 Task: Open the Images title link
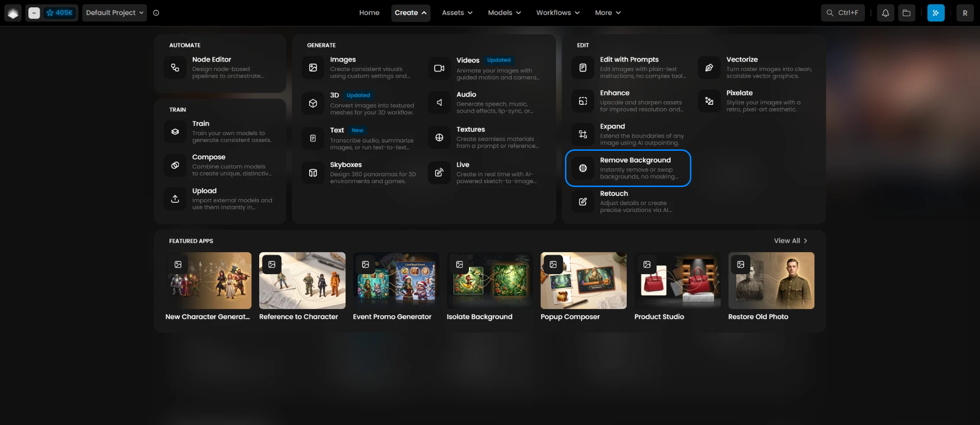(x=343, y=60)
